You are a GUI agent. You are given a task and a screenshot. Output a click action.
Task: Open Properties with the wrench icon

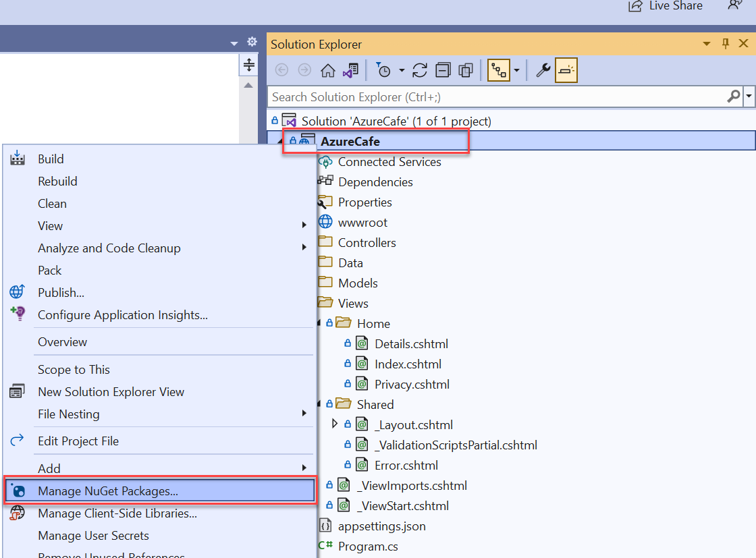point(543,70)
